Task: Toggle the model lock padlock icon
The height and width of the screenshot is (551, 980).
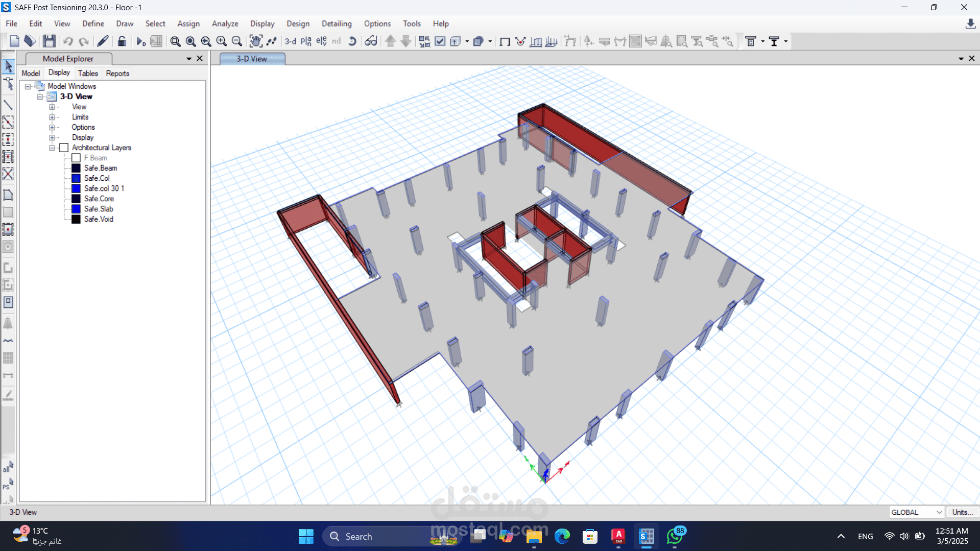Action: tap(122, 41)
